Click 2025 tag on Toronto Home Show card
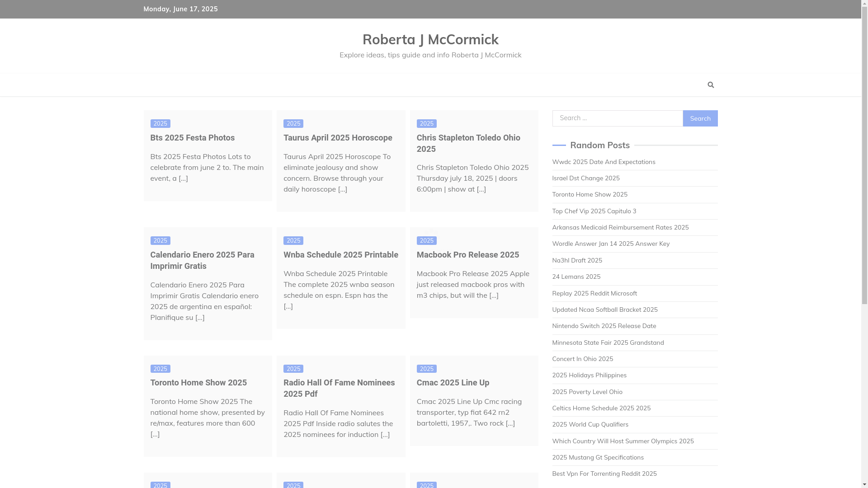 (x=160, y=369)
